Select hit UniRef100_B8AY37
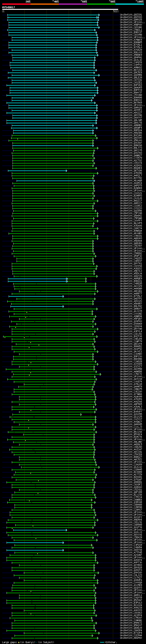The height and width of the screenshot is (644, 146). [131, 93]
